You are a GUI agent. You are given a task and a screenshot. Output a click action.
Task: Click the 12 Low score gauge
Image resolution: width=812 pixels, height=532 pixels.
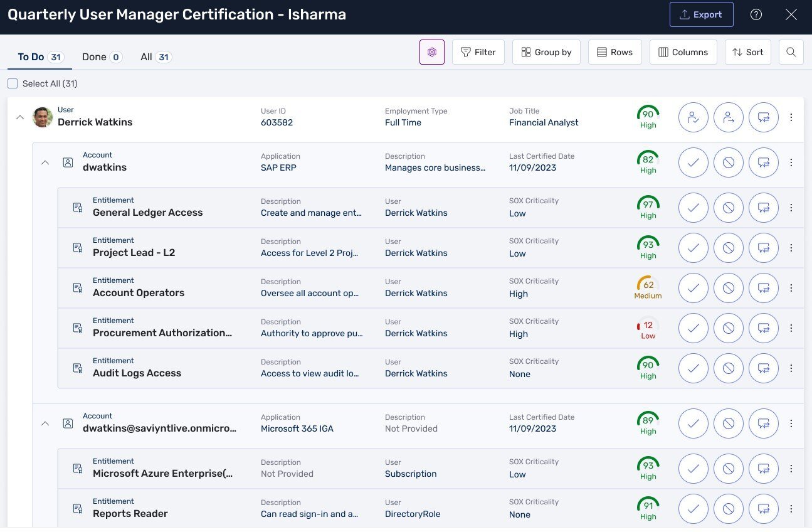[648, 327]
